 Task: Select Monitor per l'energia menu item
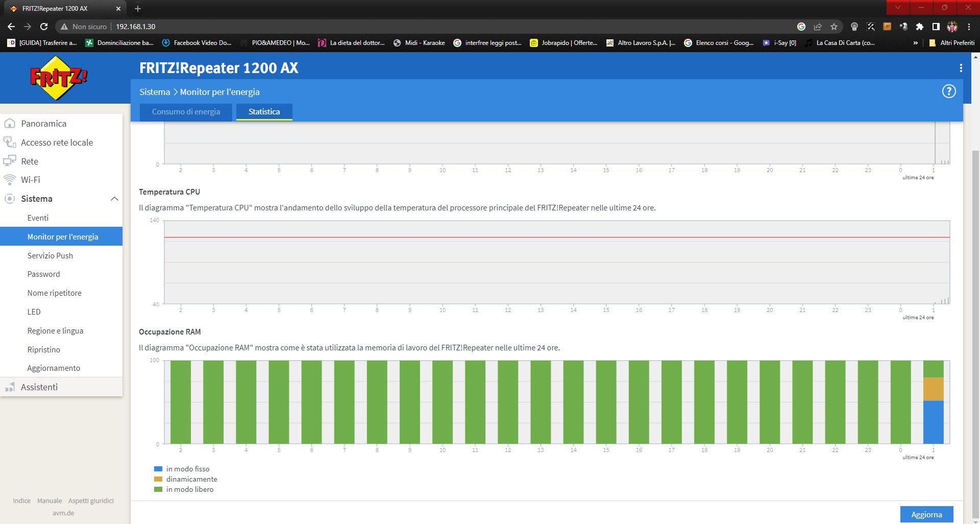61,236
